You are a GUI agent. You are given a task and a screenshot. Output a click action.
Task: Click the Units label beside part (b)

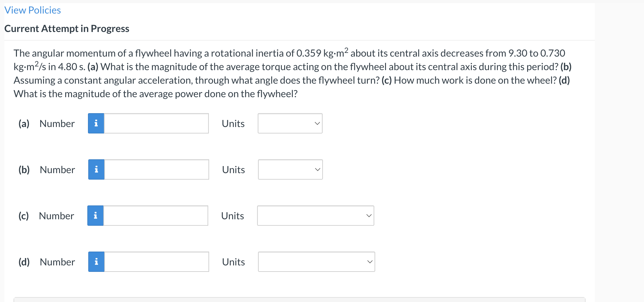pos(233,170)
